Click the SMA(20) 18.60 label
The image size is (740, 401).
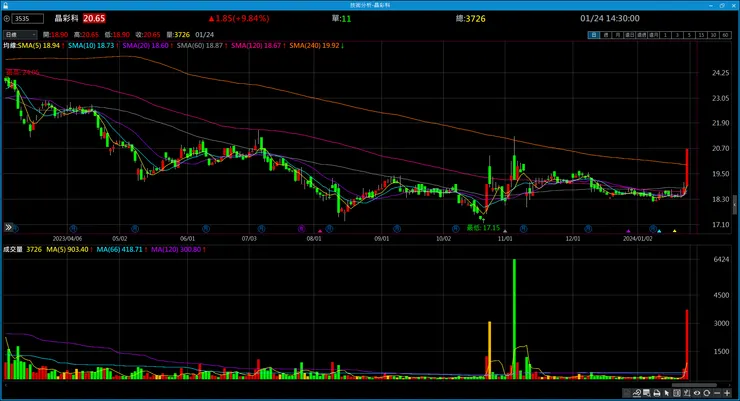pos(145,46)
